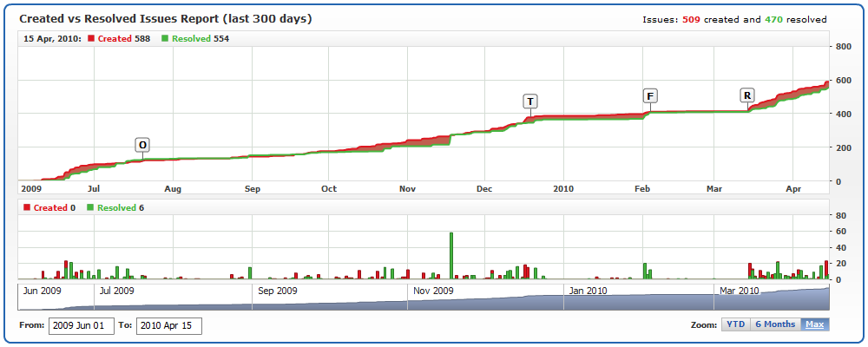This screenshot has width=868, height=347.
Task: Set zoom to YTD
Action: coord(735,324)
